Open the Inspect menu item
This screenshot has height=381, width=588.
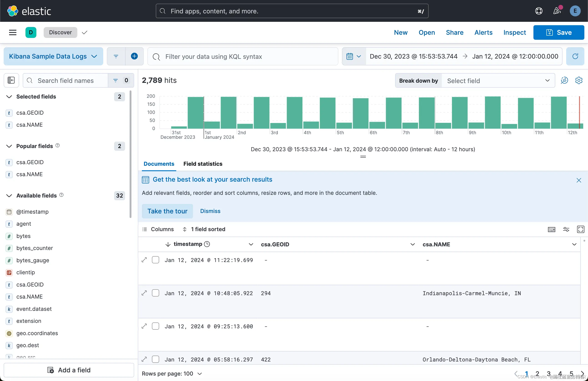514,32
